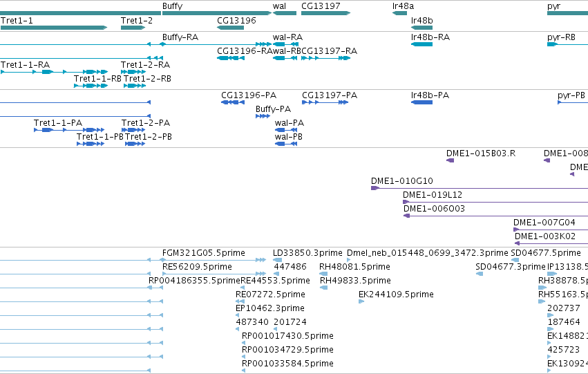Select the wal-RA transcript glyph
The image size is (588, 374).
(x=285, y=44)
